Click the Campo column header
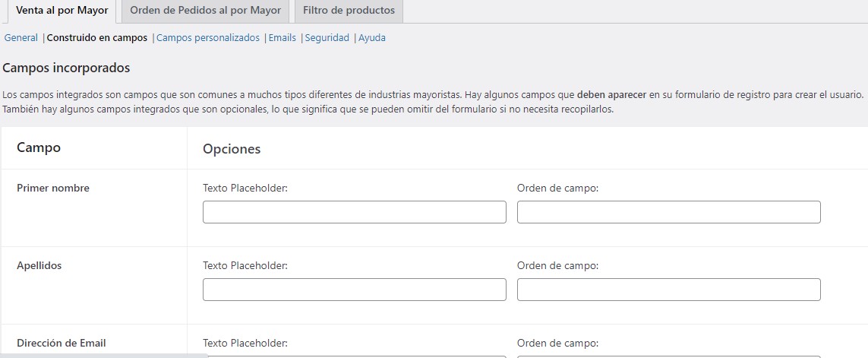 [39, 148]
